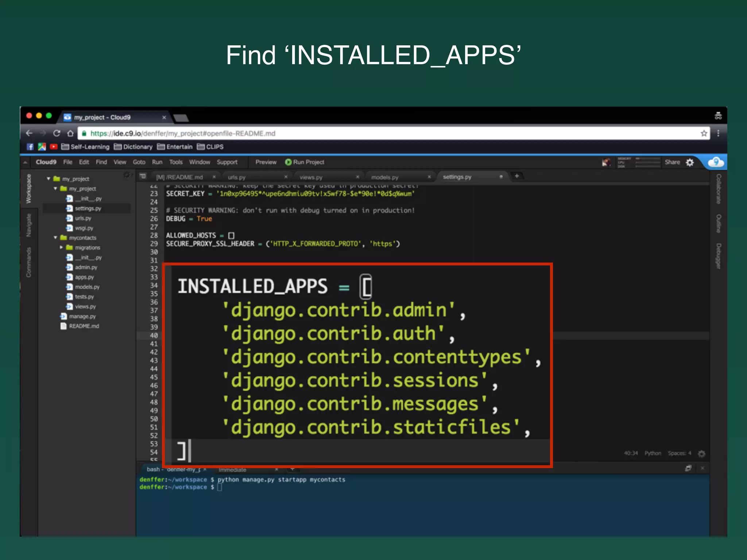Image resolution: width=747 pixels, height=560 pixels.
Task: Toggle the Debugger side panel
Action: [x=718, y=256]
